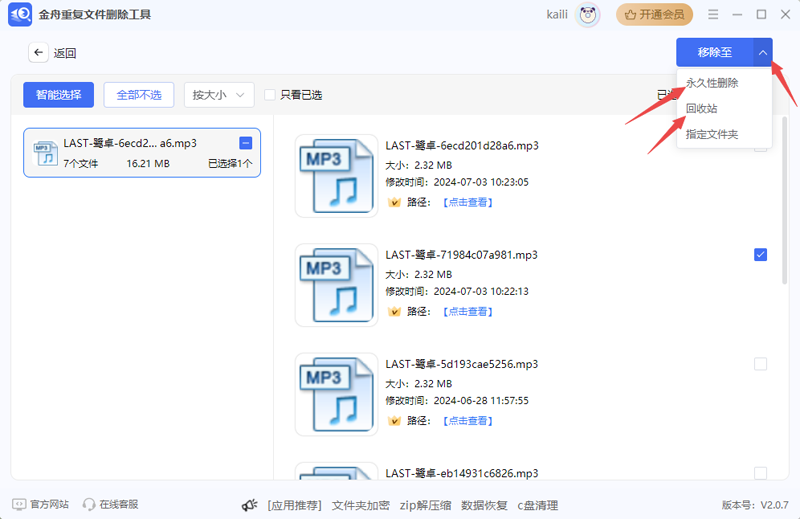Click file name LAST-6ecd201d28a6.mp3
Viewport: 800px width, 519px height.
(x=462, y=145)
